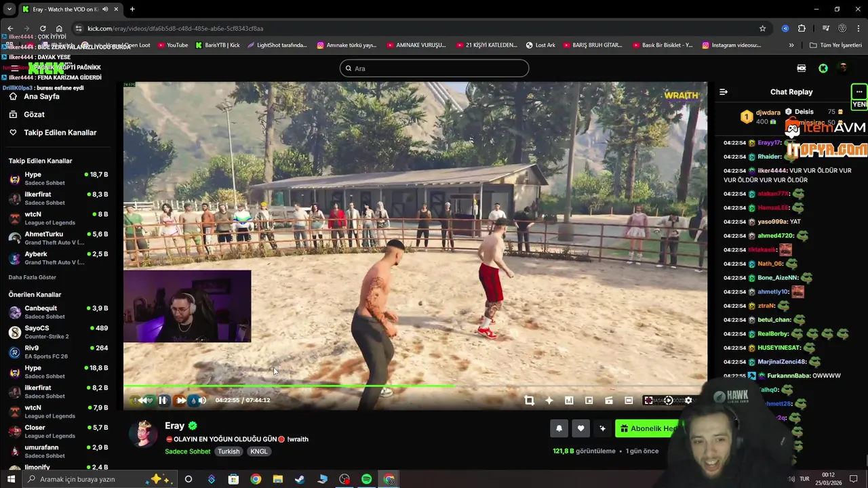
Task: Toggle theater mode in the player
Action: 629,401
